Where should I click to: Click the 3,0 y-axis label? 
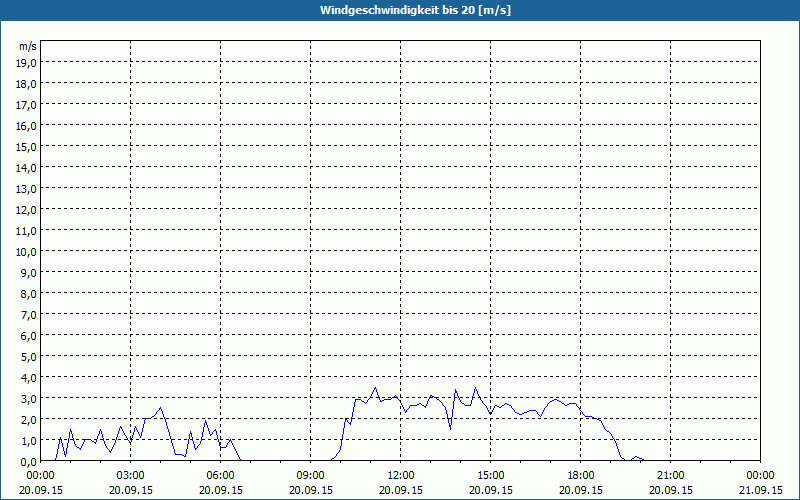[29, 399]
